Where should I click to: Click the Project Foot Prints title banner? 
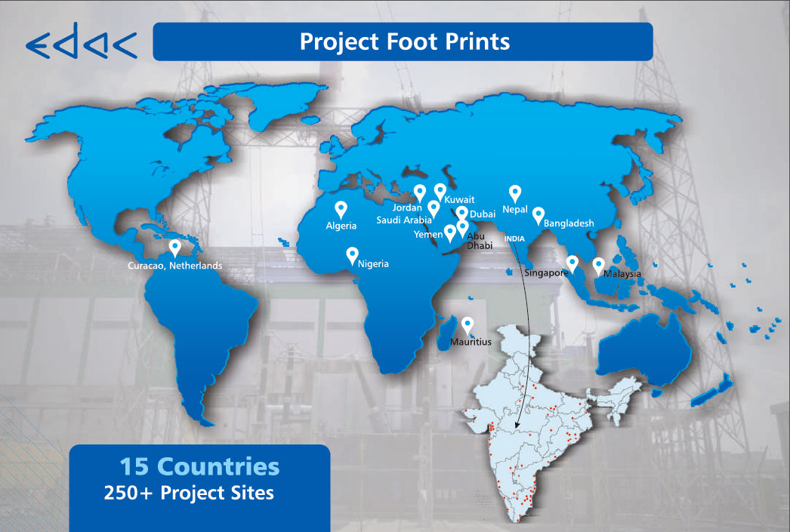tap(403, 42)
